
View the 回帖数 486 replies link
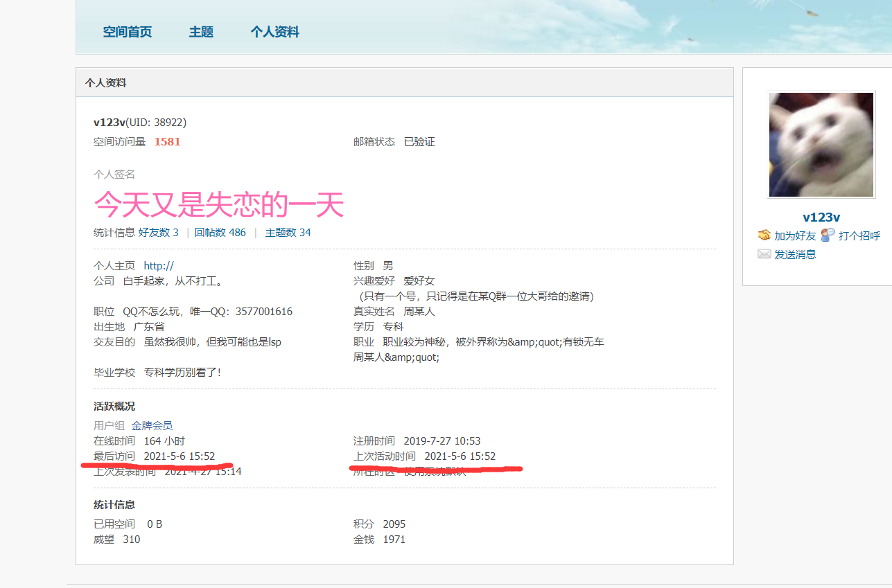pyautogui.click(x=220, y=233)
